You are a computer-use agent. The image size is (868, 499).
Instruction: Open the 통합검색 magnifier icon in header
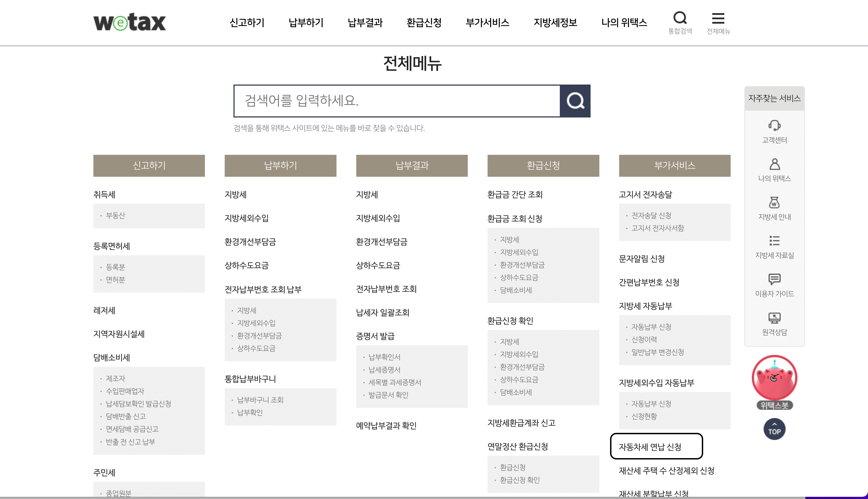(x=680, y=18)
